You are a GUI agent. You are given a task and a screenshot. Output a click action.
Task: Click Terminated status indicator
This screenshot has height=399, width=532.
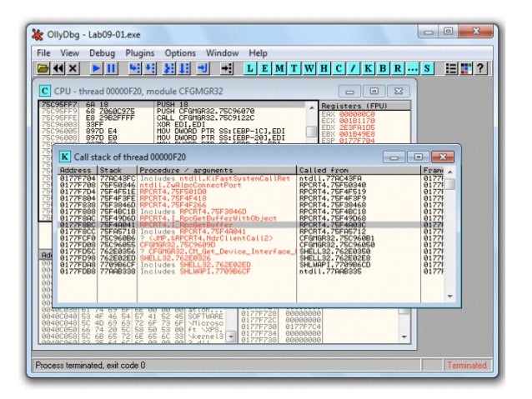467,365
